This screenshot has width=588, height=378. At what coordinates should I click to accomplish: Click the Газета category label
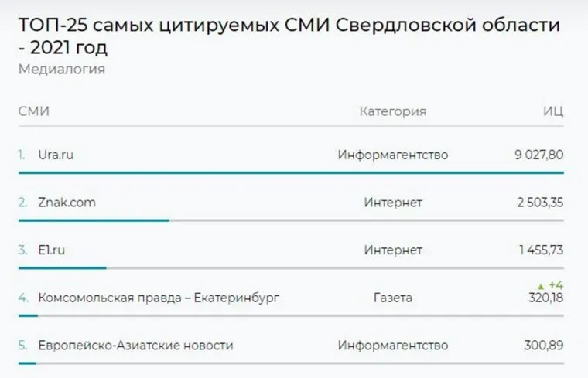tap(392, 298)
